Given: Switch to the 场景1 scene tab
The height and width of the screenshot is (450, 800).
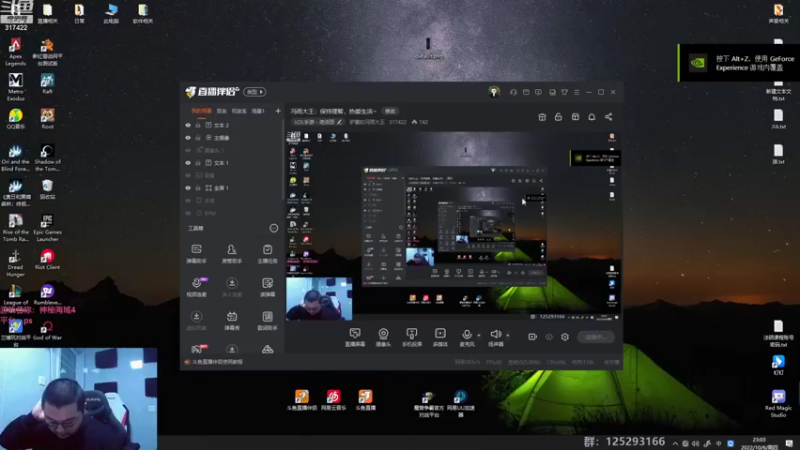Looking at the screenshot, I should (x=258, y=111).
